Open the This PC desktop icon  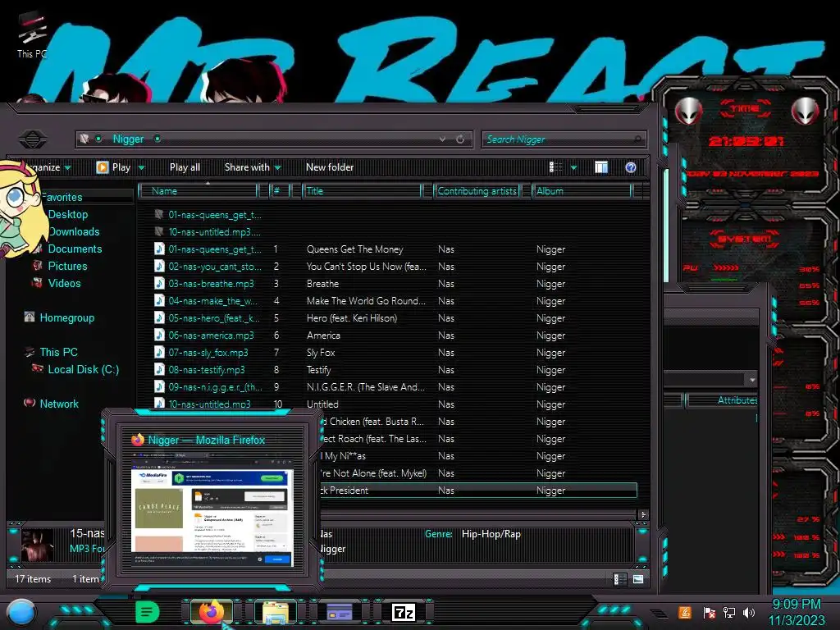[32, 35]
